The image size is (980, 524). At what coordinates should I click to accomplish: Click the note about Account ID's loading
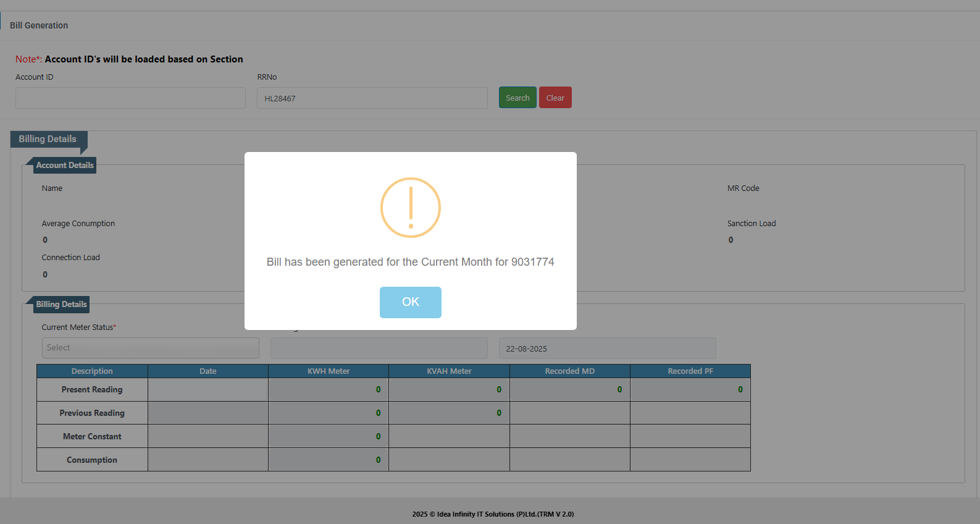coord(129,59)
